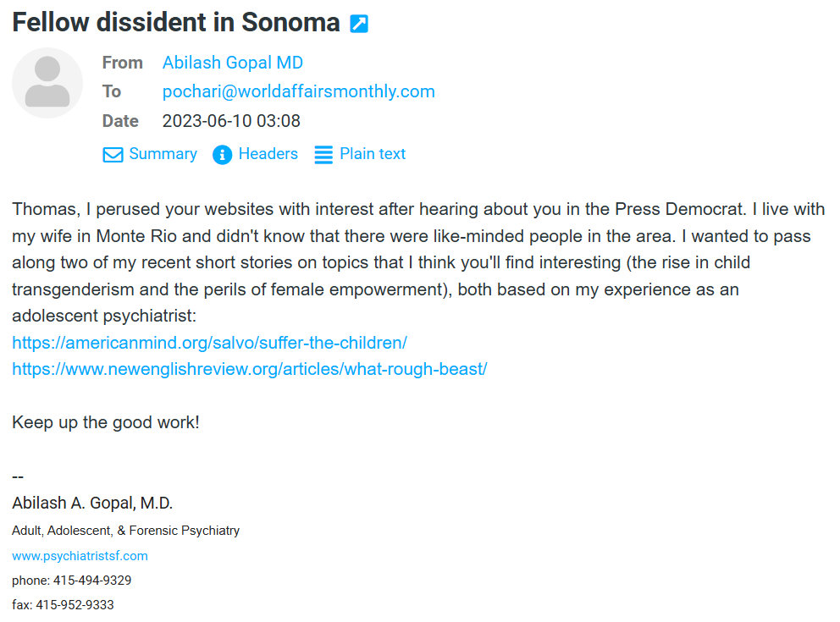Click recipient pochari@worldaffairsmonthly.com address
This screenshot has width=840, height=622.
pyautogui.click(x=298, y=91)
